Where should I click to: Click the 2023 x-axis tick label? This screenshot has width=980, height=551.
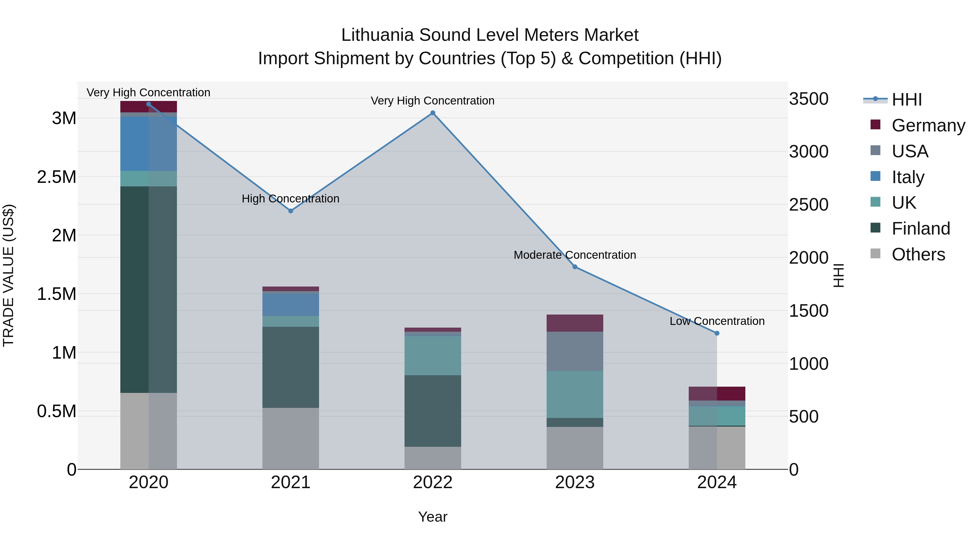pos(575,482)
